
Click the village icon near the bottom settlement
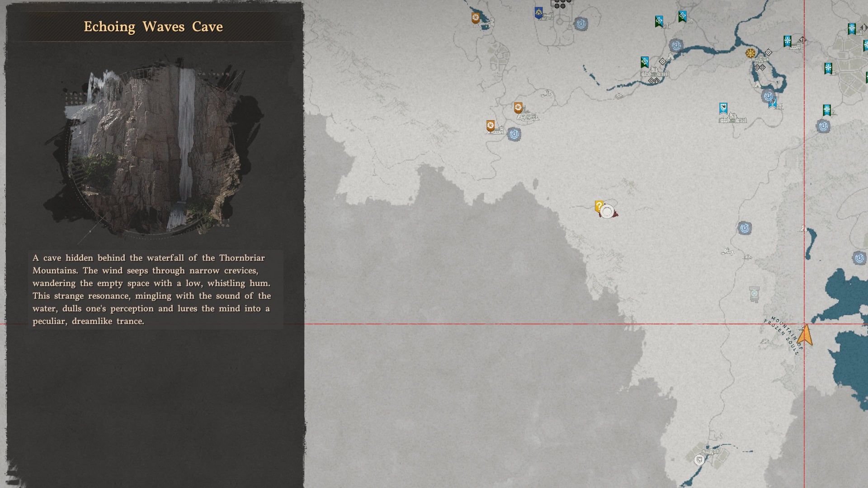point(711,451)
